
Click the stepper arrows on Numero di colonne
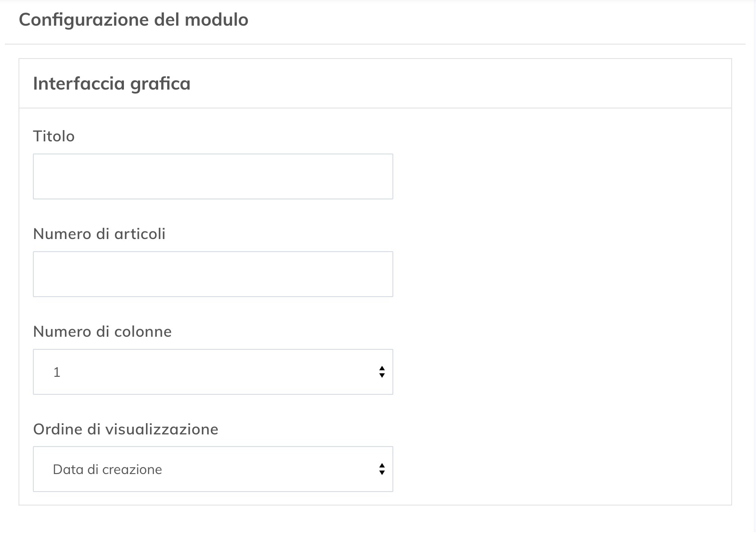coord(382,371)
